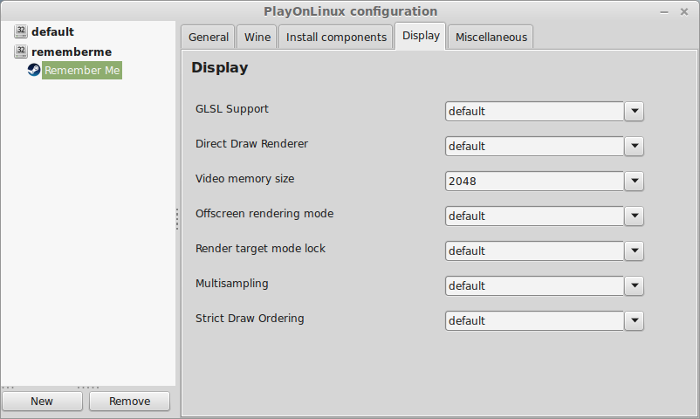Expand the Multisampling dropdown arrow
Image resolution: width=700 pixels, height=419 pixels.
pyautogui.click(x=634, y=286)
